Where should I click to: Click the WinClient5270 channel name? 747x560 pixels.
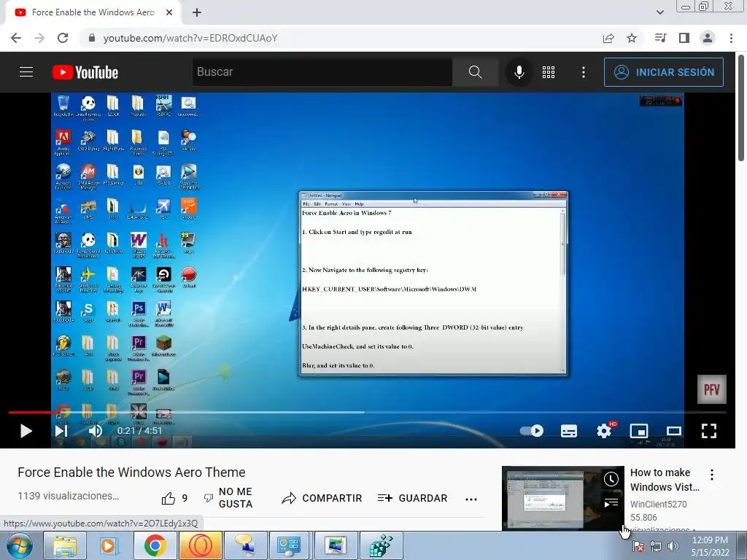pos(659,504)
